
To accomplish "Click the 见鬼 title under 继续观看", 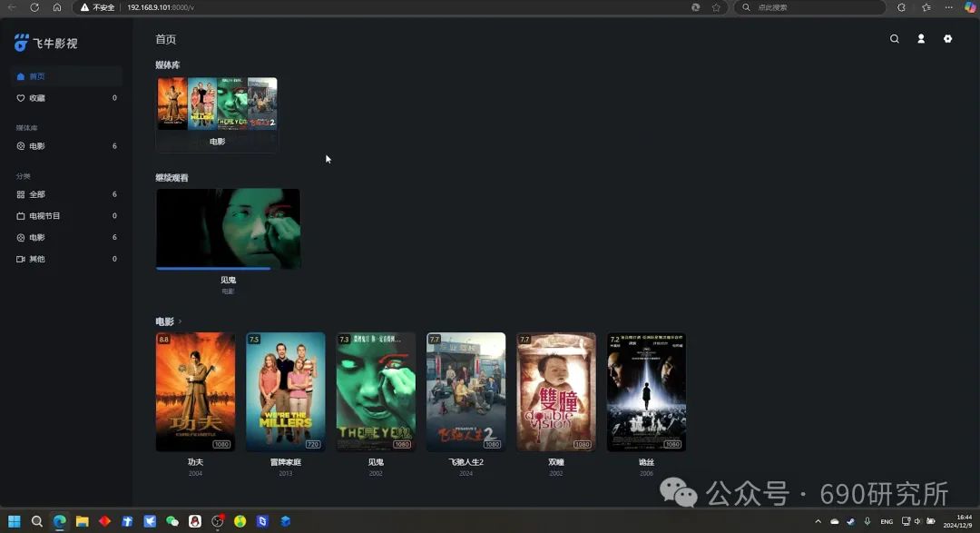I will pyautogui.click(x=228, y=281).
